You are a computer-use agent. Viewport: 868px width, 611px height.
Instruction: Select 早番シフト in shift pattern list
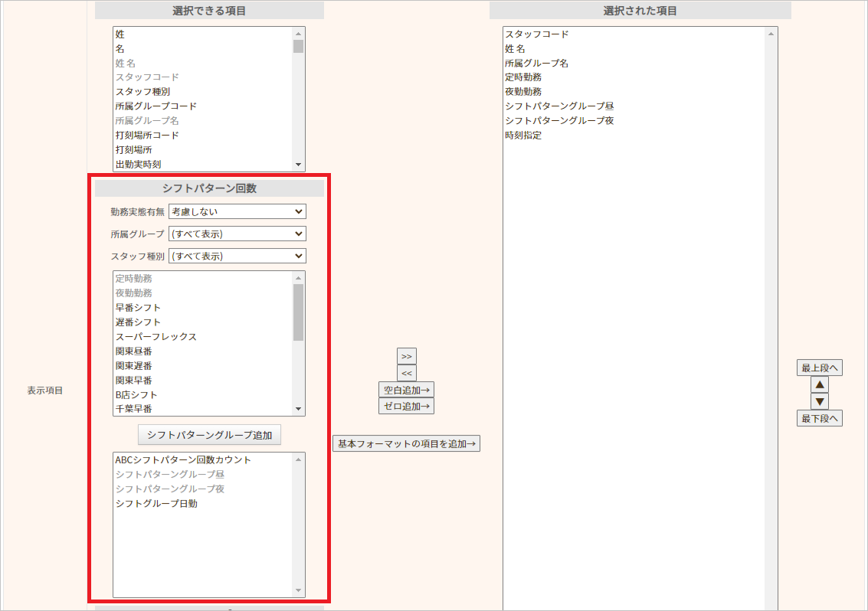click(x=138, y=308)
